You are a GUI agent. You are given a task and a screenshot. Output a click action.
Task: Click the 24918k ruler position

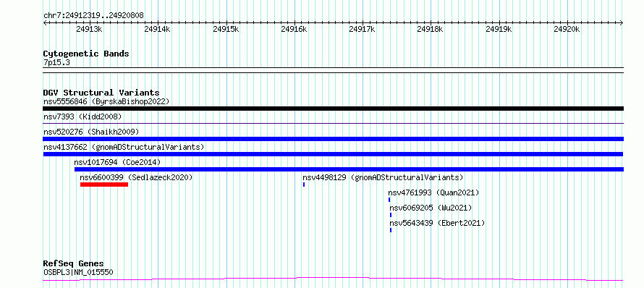[x=431, y=30]
